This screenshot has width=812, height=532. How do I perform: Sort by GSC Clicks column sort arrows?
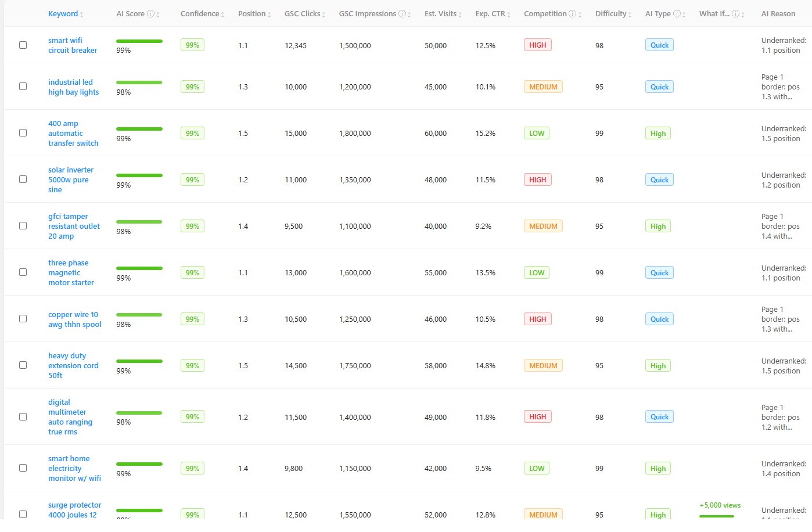[x=324, y=15]
